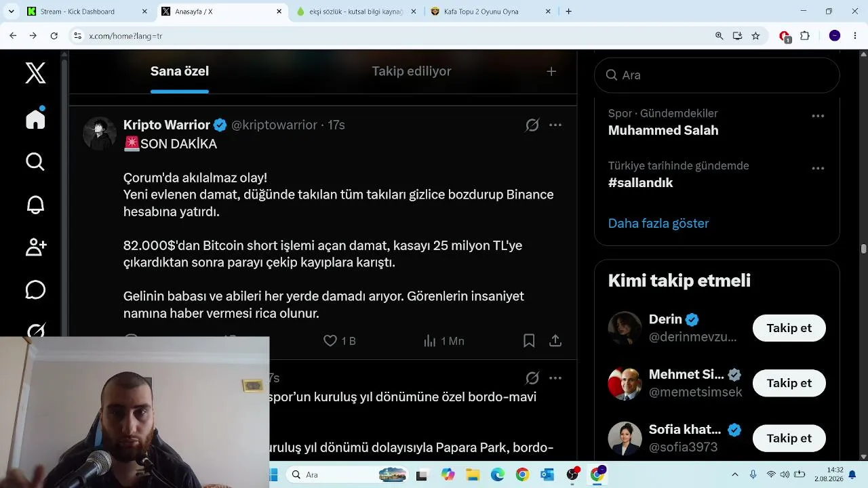Show hidden system tray icons
The image size is (868, 488).
coord(735,474)
